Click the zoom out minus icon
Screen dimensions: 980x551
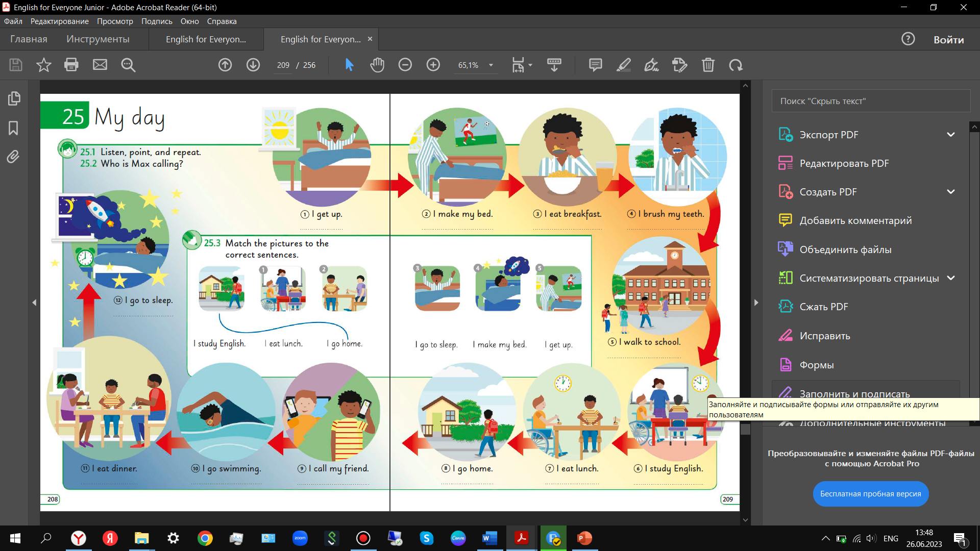point(405,65)
